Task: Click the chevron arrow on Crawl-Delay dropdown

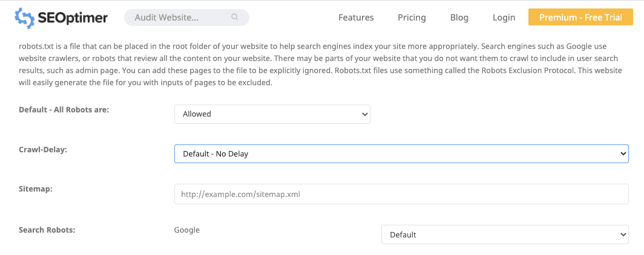Action: (624, 153)
